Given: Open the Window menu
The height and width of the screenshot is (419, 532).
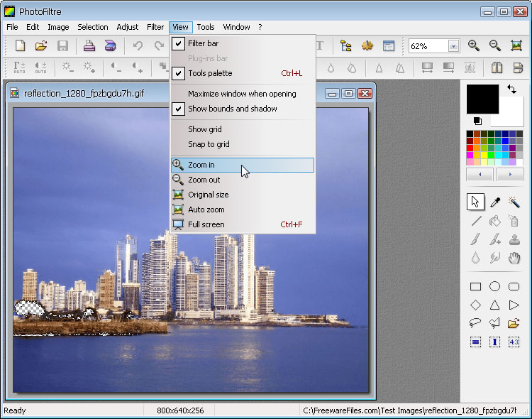Looking at the screenshot, I should click(236, 27).
